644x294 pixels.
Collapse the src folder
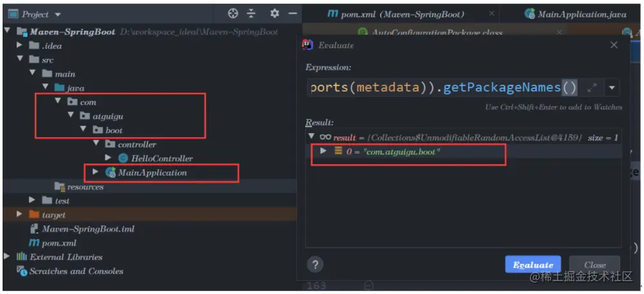[20, 59]
